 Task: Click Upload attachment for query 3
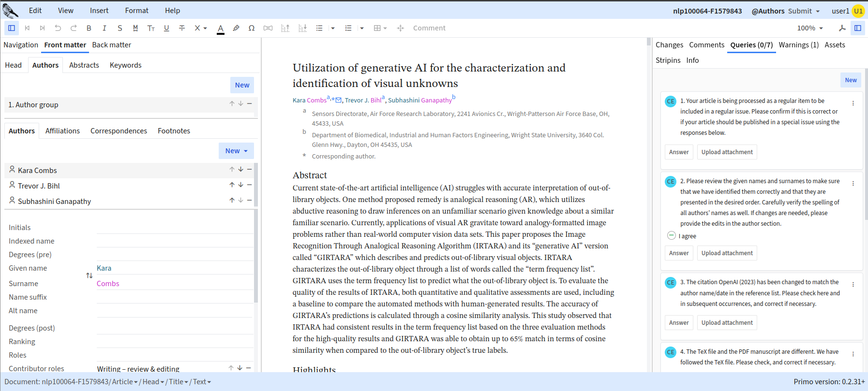pyautogui.click(x=727, y=323)
